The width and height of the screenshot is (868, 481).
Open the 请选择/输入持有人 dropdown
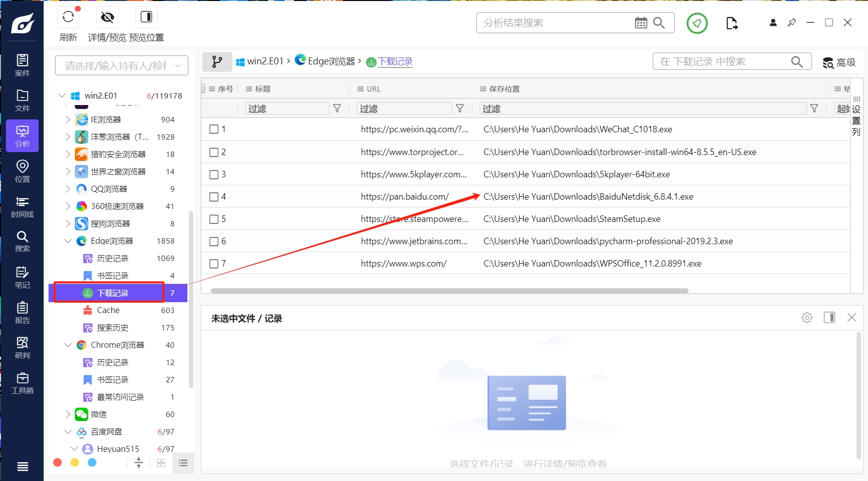[x=121, y=65]
